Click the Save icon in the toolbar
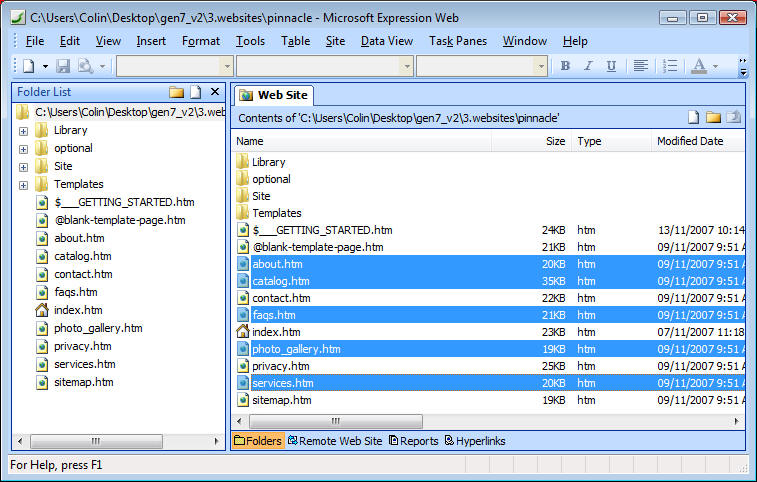Viewport: 757px width, 482px height. click(x=63, y=66)
